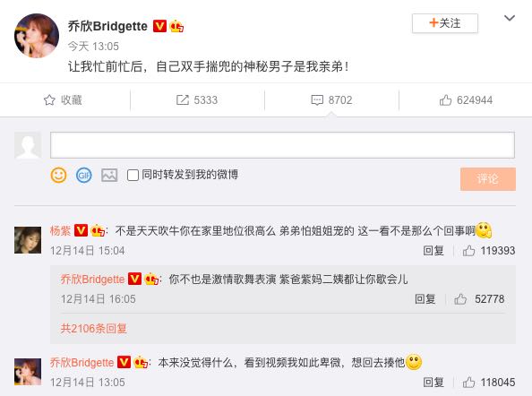Open the GIF picker icon

tap(84, 175)
